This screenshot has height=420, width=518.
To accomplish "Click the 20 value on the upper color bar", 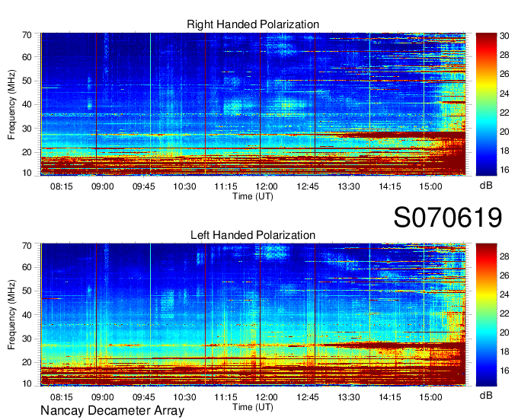I will tap(504, 132).
